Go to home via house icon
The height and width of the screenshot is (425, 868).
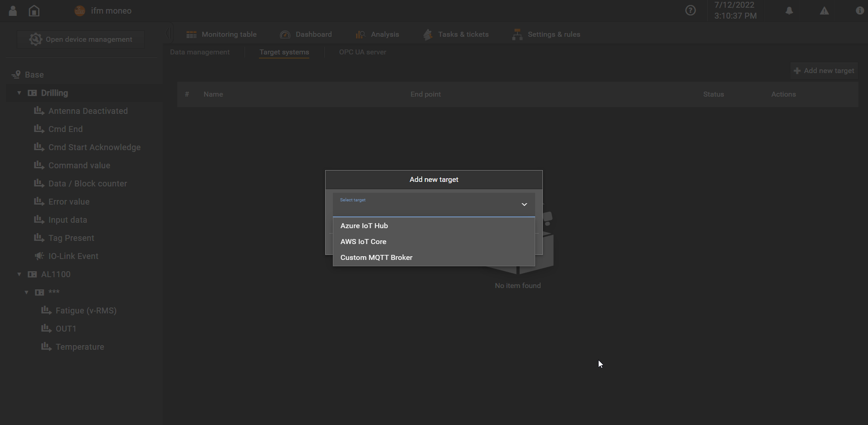pyautogui.click(x=34, y=11)
